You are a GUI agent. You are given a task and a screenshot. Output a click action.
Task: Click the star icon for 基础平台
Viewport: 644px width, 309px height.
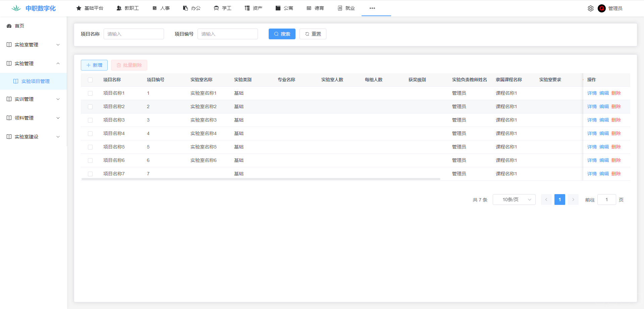click(x=79, y=8)
